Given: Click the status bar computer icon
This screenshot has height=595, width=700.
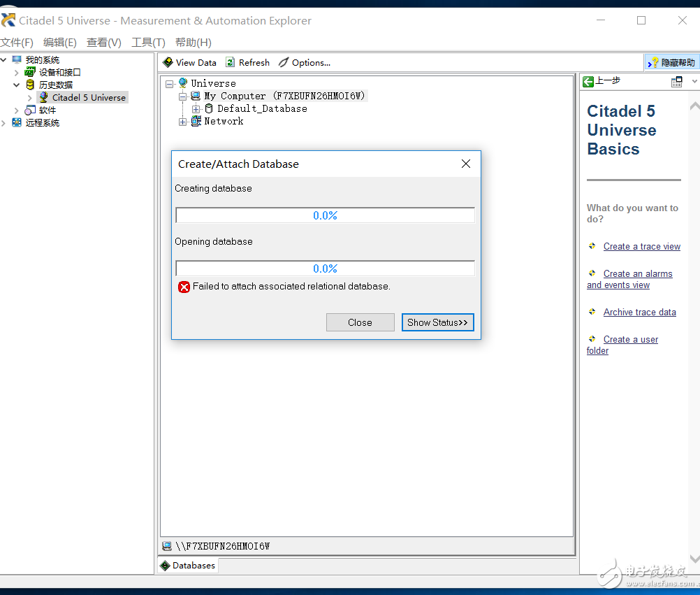Looking at the screenshot, I should click(167, 546).
